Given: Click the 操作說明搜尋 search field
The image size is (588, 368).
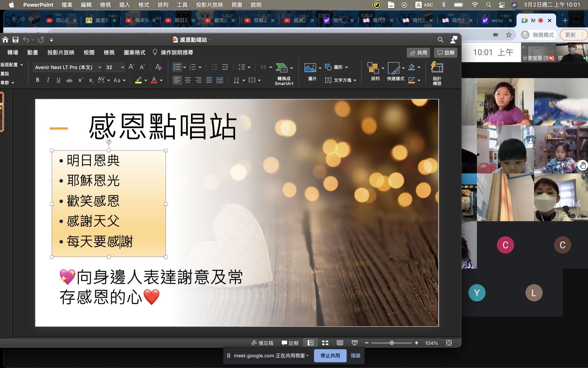Looking at the screenshot, I should [177, 52].
